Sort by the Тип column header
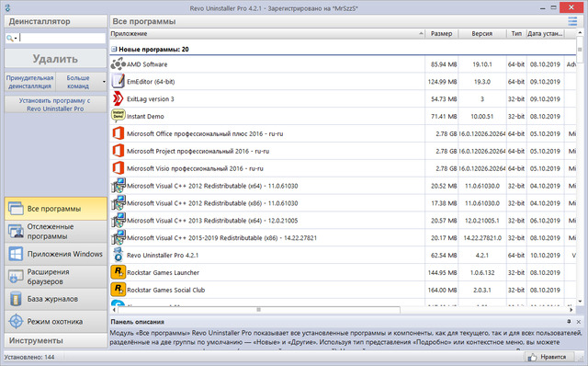 516,34
